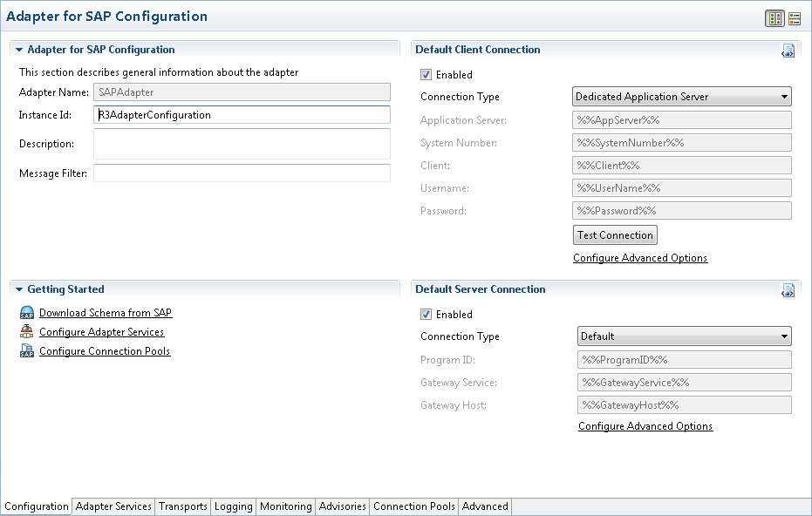Click the Configure Adapter Services icon

tap(27, 332)
